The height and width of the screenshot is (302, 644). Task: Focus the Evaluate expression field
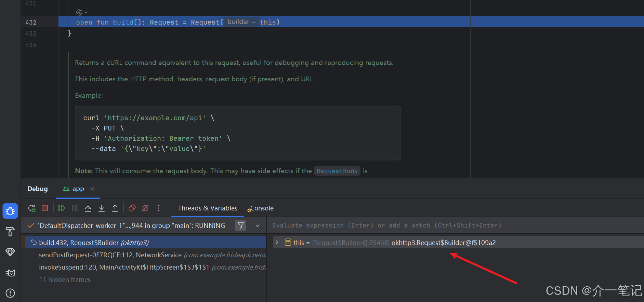pyautogui.click(x=455, y=225)
